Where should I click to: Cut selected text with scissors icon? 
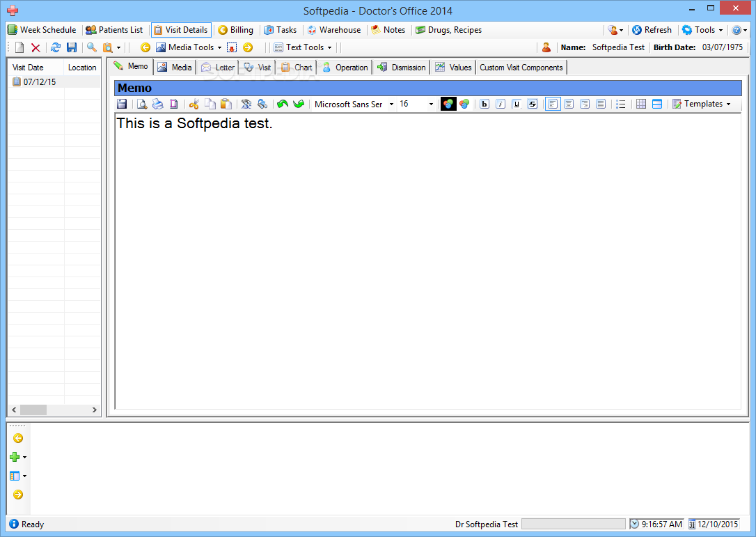tap(194, 104)
